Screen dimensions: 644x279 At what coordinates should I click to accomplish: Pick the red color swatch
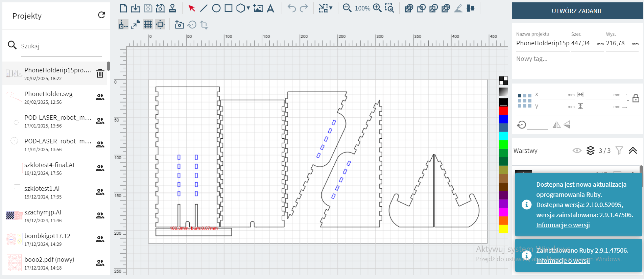(x=503, y=111)
